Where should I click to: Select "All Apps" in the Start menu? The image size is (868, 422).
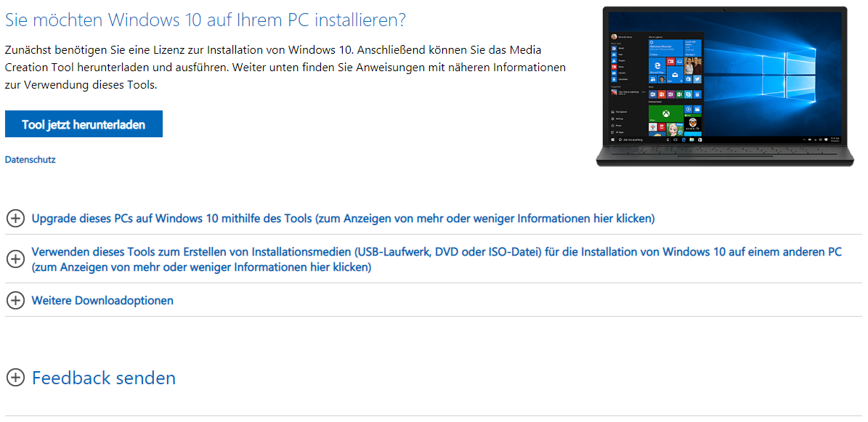point(616,133)
